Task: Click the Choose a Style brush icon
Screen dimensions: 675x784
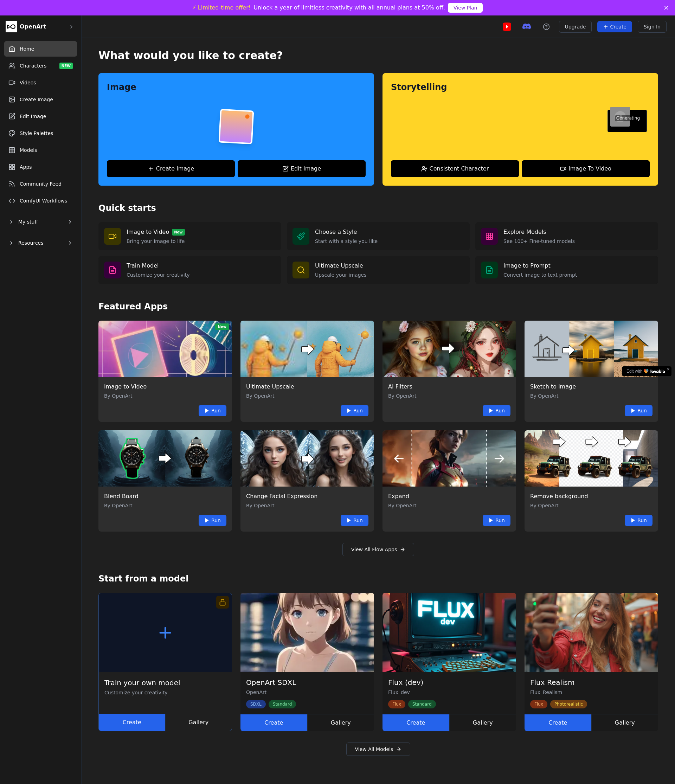Action: click(301, 236)
